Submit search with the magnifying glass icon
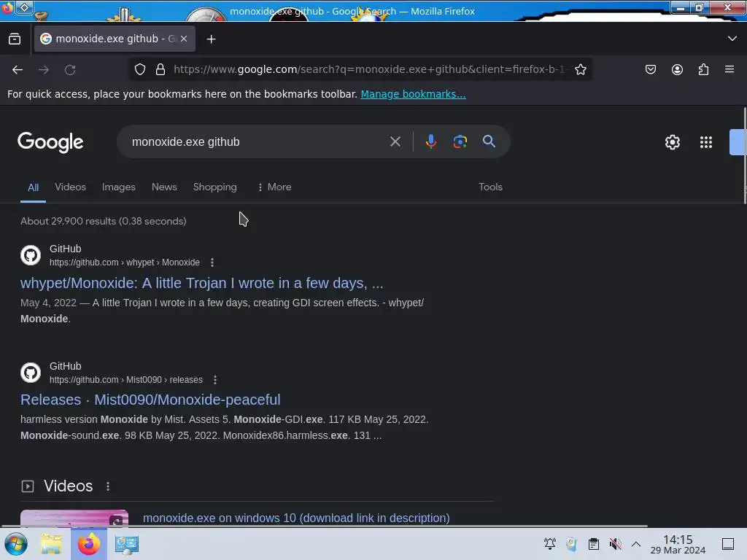 pyautogui.click(x=489, y=141)
